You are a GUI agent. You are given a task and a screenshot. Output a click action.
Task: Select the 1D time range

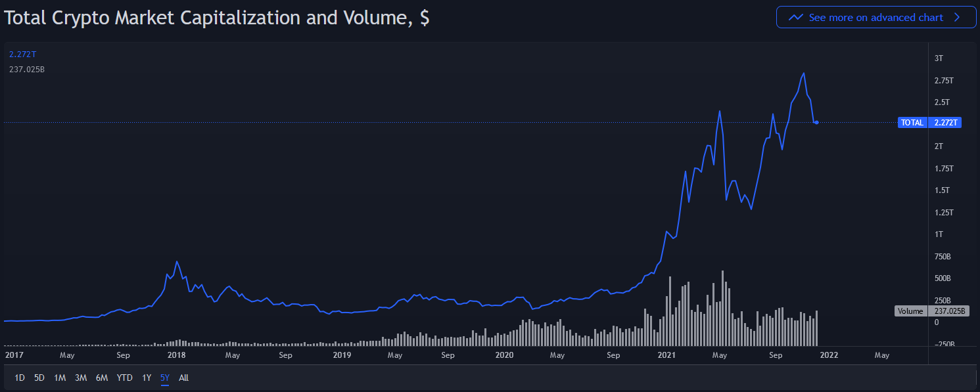(20, 378)
